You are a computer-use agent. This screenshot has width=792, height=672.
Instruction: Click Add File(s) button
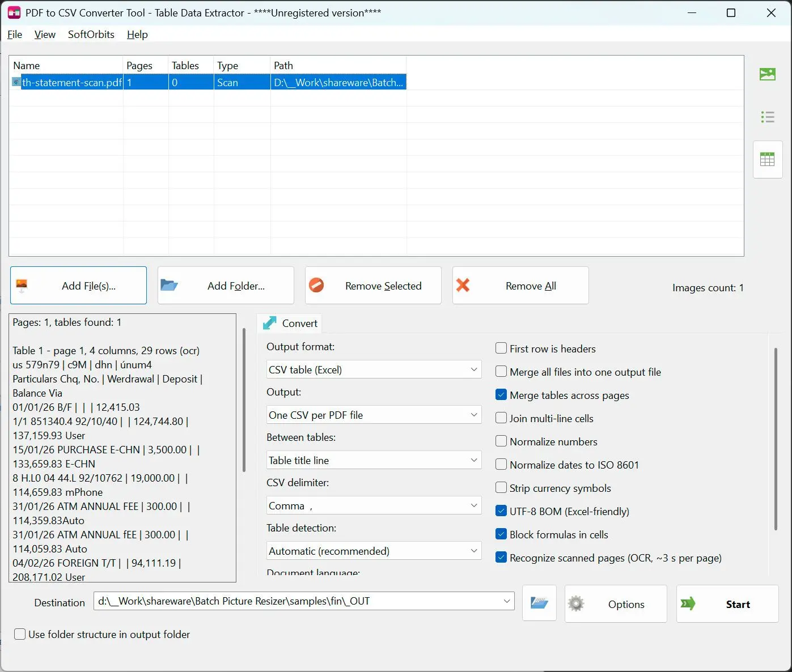78,285
